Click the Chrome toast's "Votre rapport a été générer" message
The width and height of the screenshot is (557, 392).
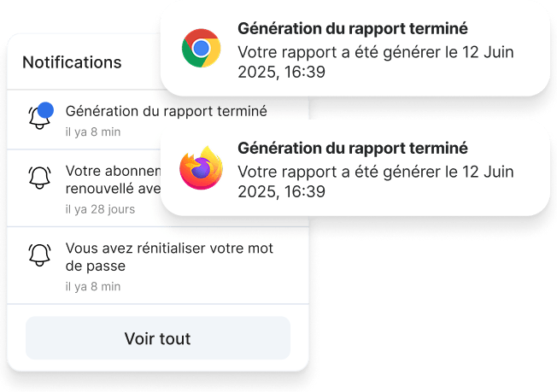(x=376, y=51)
